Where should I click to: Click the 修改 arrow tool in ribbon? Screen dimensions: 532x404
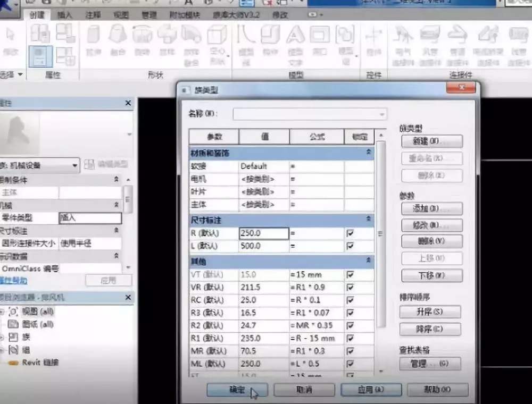pos(11,41)
